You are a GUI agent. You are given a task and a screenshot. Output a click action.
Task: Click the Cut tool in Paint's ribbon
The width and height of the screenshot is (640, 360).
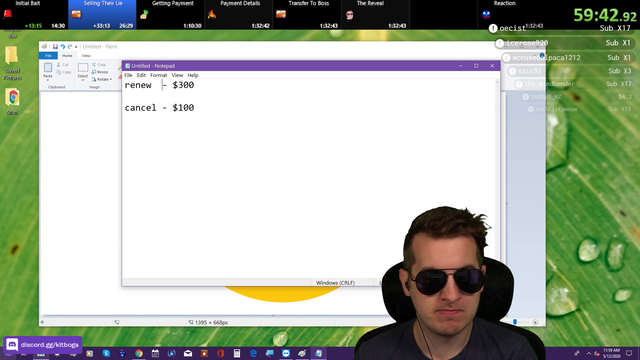pyautogui.click(x=63, y=64)
